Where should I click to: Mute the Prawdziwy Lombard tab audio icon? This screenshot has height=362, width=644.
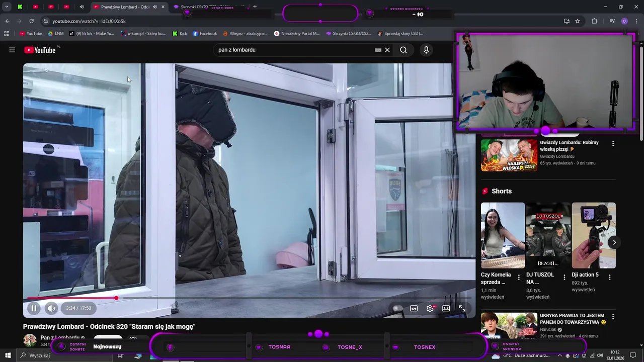coord(155,7)
